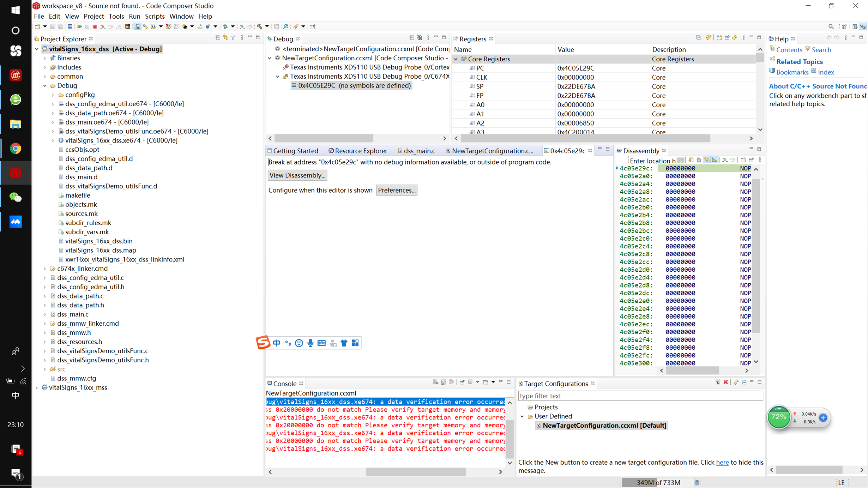Screen dimensions: 868x488
Task: Open the dropdown arrow next to the Build hammer
Action: point(267,26)
